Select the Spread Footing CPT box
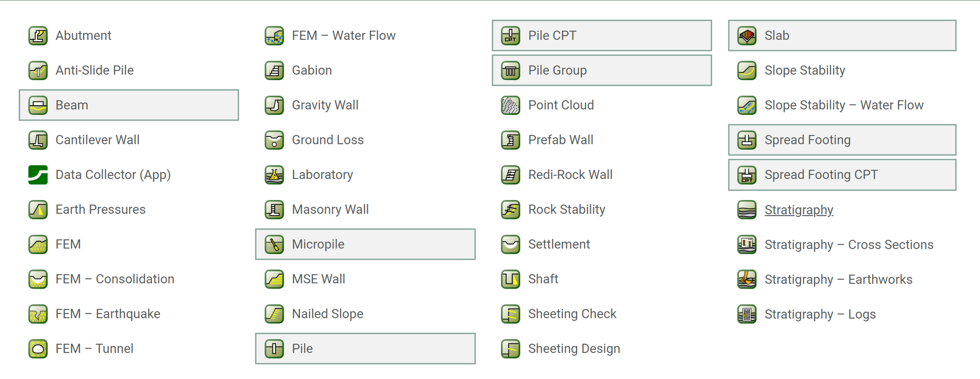This screenshot has height=379, width=980. pos(842,175)
